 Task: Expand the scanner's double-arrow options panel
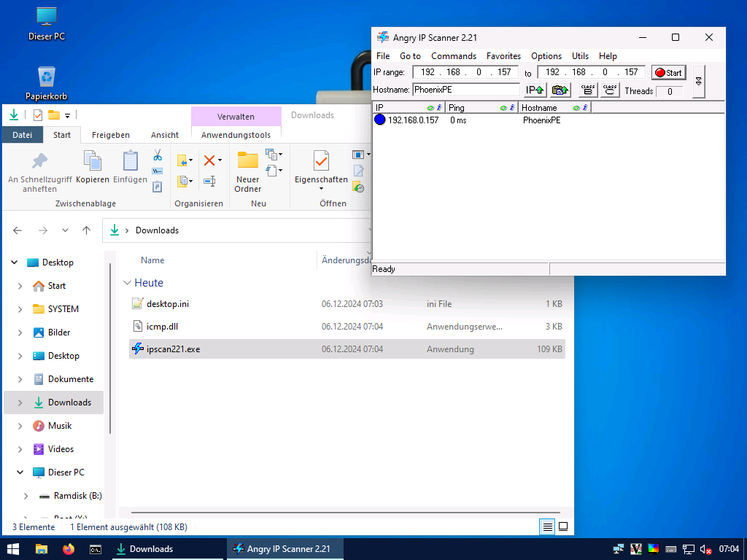(x=699, y=81)
